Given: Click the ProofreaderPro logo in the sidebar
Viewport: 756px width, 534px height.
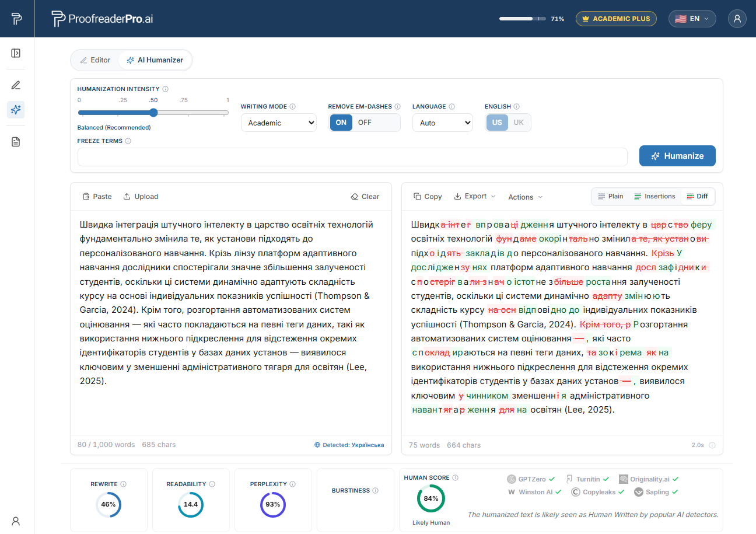Looking at the screenshot, I should click(x=16, y=19).
